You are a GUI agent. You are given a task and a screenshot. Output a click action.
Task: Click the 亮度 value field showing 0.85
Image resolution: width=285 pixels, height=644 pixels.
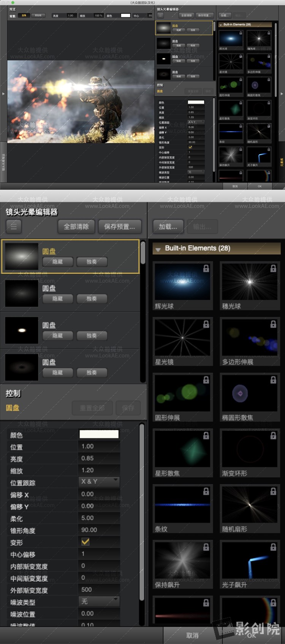tap(99, 458)
